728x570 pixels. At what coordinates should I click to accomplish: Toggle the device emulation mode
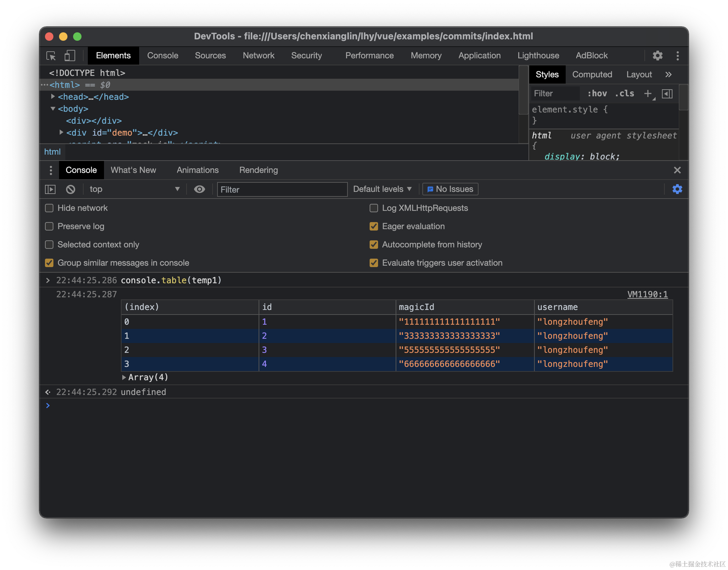click(70, 56)
